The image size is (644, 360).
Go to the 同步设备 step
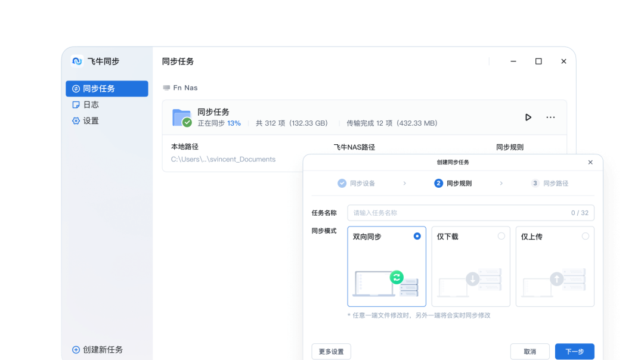[357, 184]
